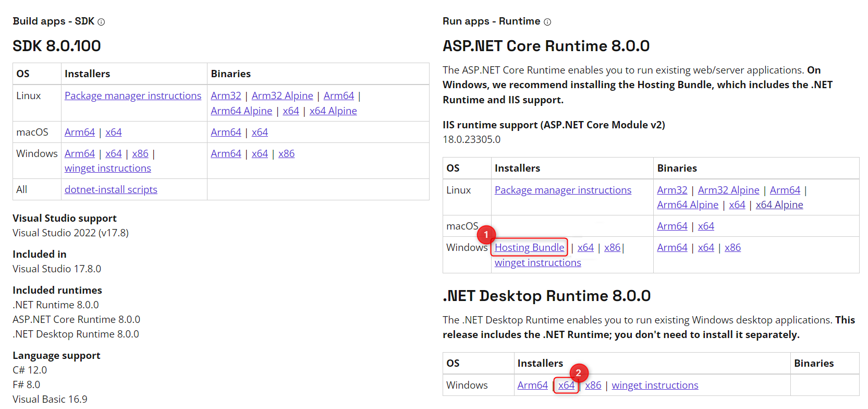Open ASP.NET Core Windows winget instructions
The height and width of the screenshot is (409, 868).
538,262
